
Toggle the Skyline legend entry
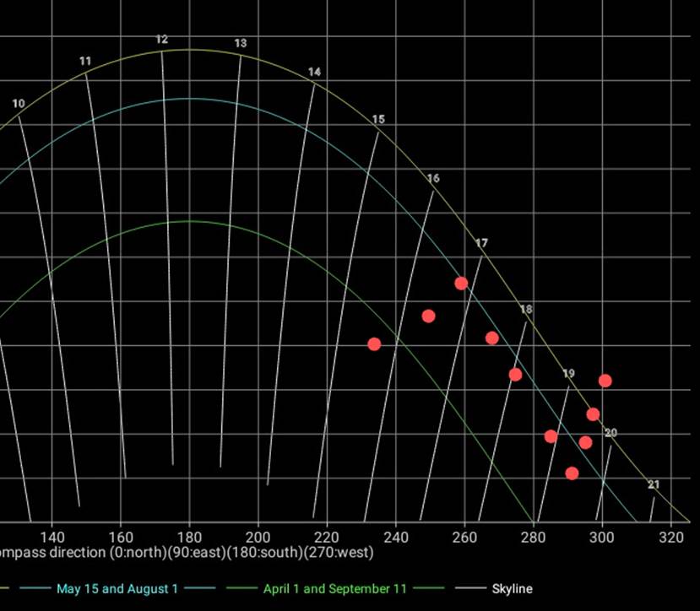pyautogui.click(x=512, y=588)
